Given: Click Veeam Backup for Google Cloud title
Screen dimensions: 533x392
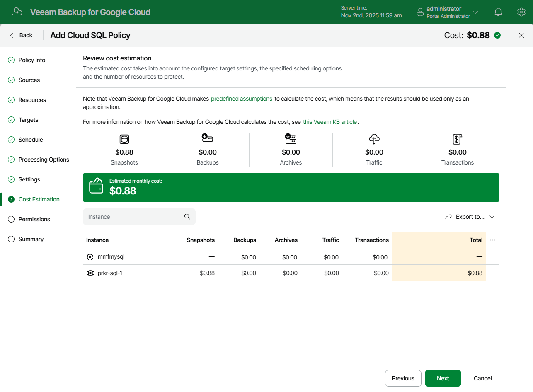Looking at the screenshot, I should 90,12.
